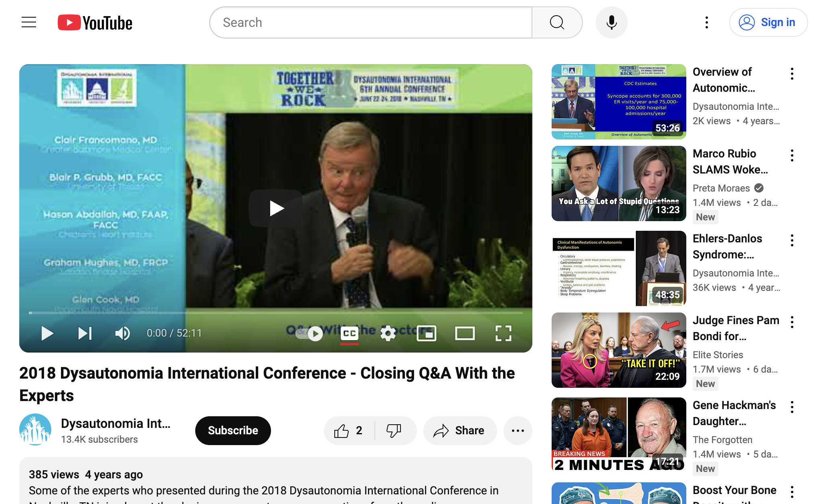
Task: Click the search magnifier button
Action: click(557, 22)
